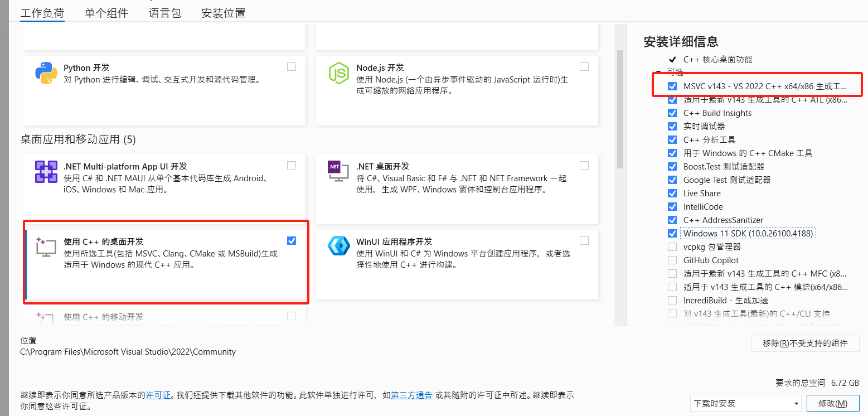Click the WinUI 应用程序开发 diamond icon
The width and height of the screenshot is (868, 416).
339,246
